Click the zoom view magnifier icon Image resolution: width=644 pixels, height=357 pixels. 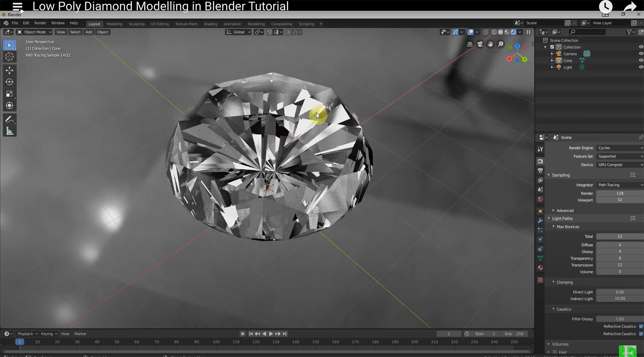[x=501, y=44]
